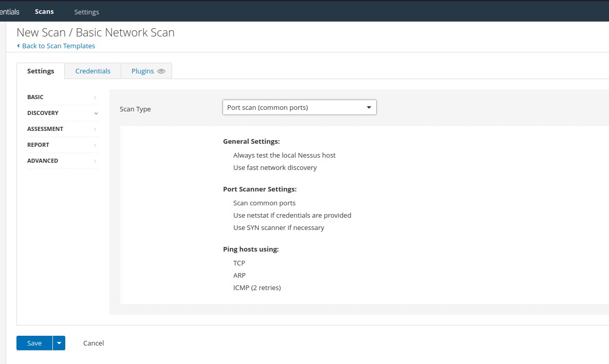This screenshot has height=364, width=609.
Task: Open the Save options dropdown arrow
Action: coord(59,343)
